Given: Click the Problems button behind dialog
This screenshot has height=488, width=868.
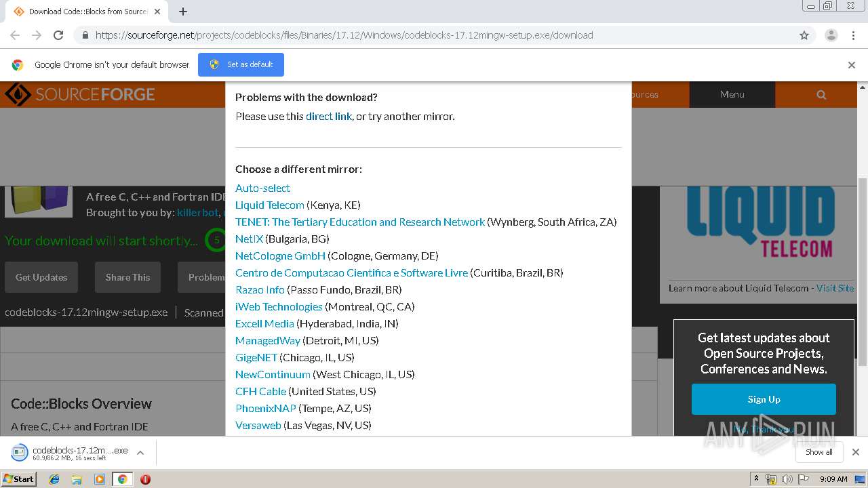Looking at the screenshot, I should (201, 277).
